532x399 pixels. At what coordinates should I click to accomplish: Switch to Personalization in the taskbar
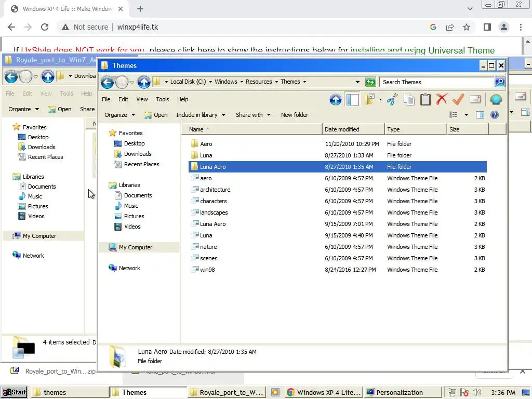(x=403, y=393)
